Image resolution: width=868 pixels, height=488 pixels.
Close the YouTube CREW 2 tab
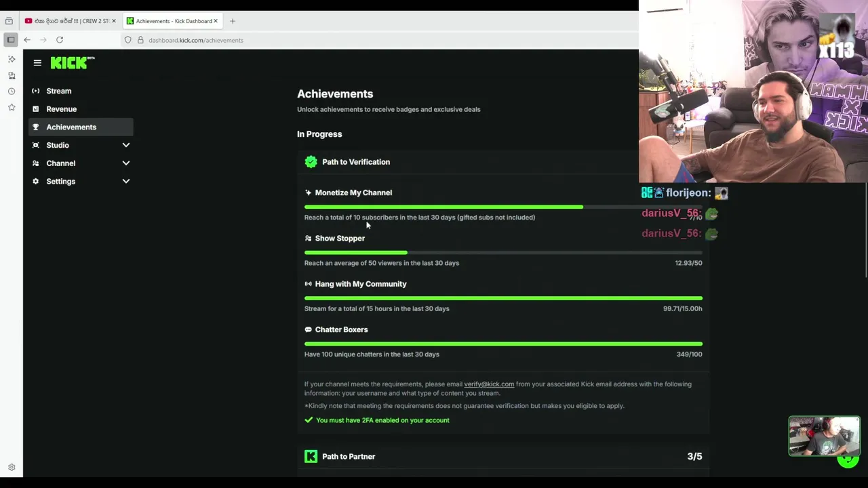click(x=114, y=21)
